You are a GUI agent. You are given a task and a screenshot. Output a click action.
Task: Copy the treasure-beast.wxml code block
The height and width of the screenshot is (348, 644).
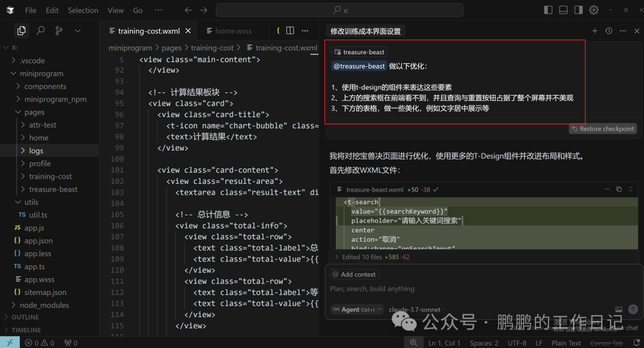619,189
